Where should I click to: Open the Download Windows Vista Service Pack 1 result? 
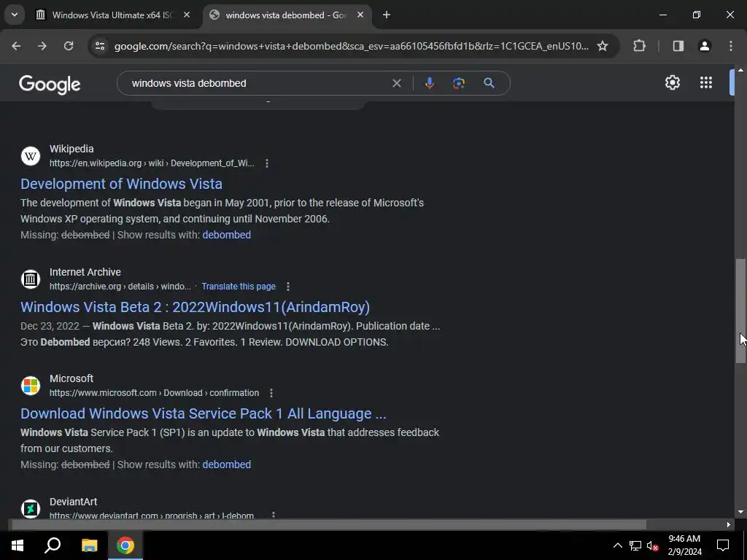point(203,413)
